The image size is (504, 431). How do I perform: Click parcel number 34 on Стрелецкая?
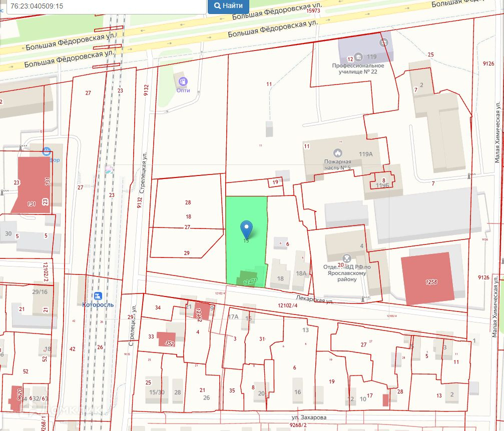tap(158, 307)
